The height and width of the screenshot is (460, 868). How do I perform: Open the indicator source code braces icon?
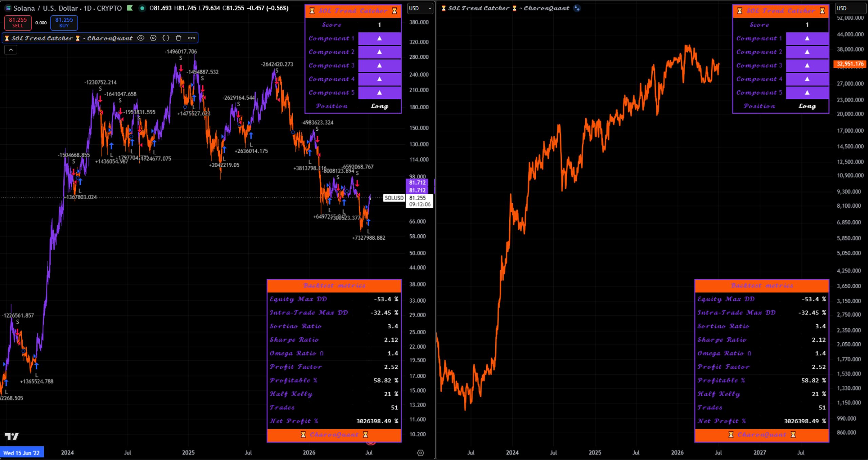(x=166, y=38)
